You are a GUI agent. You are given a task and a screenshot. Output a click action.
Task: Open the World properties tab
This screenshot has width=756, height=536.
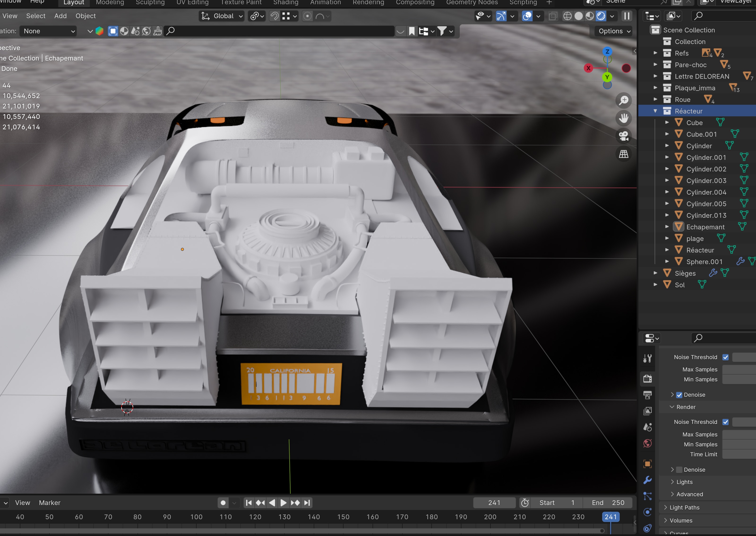(x=648, y=443)
